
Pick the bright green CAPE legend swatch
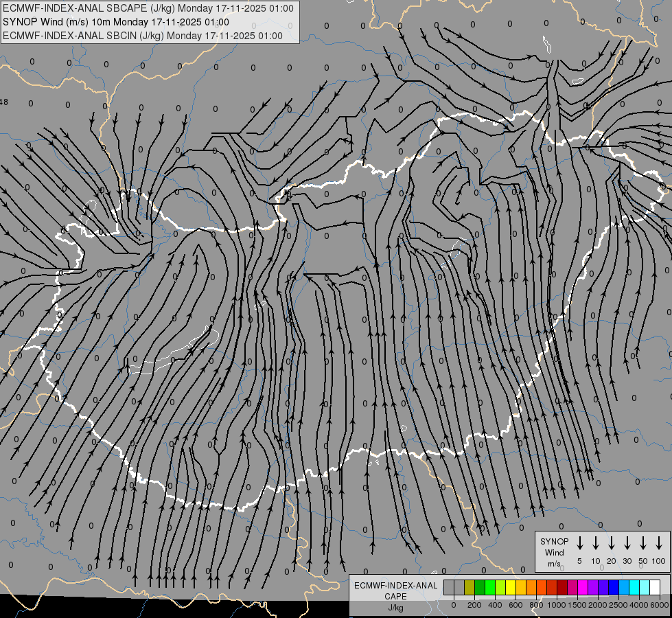pos(490,587)
